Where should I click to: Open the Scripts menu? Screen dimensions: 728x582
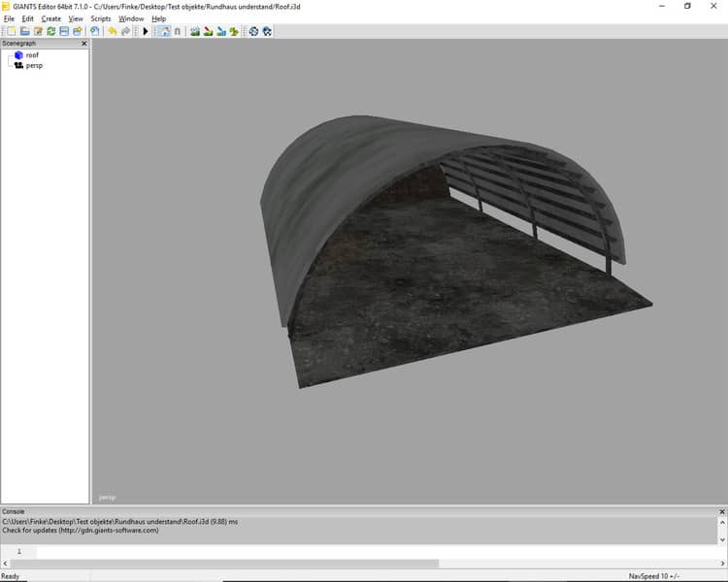click(x=101, y=18)
